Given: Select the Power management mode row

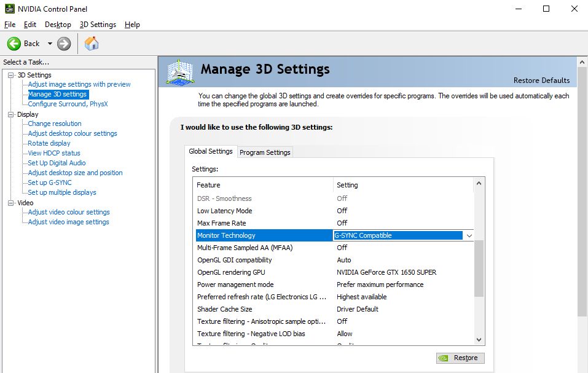Looking at the screenshot, I should 235,285.
